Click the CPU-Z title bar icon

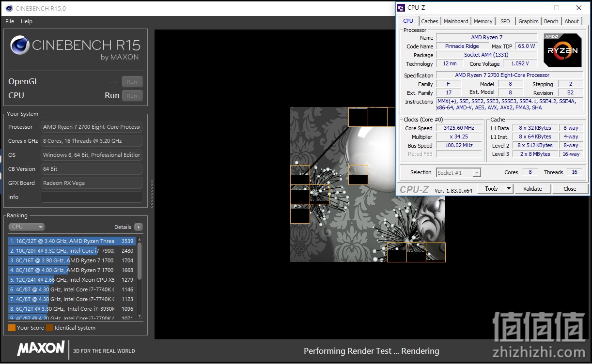coord(402,8)
